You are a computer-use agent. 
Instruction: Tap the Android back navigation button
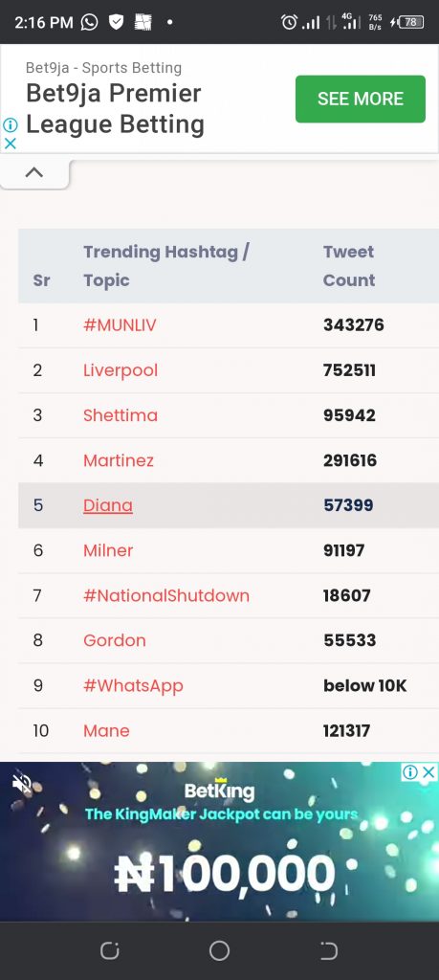click(328, 950)
